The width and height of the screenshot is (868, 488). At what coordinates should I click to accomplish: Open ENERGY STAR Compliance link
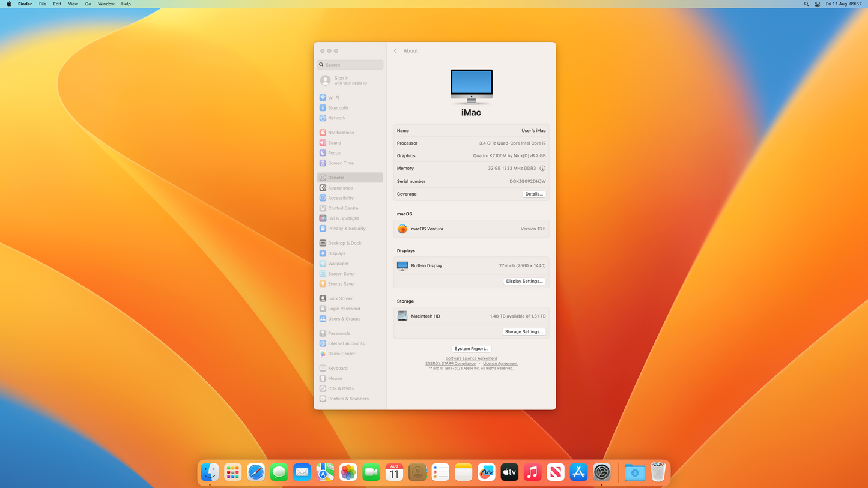pyautogui.click(x=451, y=363)
